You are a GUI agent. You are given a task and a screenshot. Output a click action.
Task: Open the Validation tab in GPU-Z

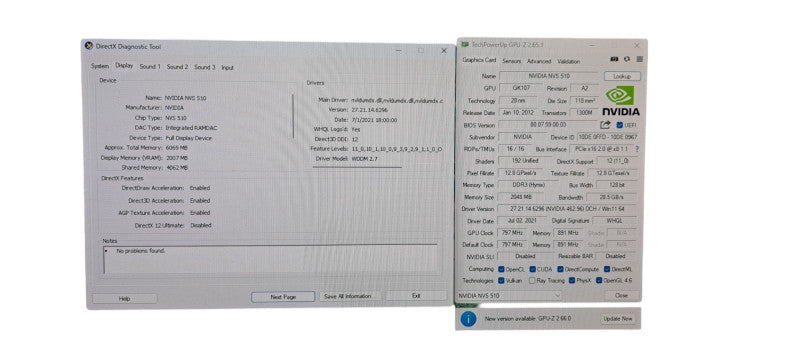(x=569, y=61)
